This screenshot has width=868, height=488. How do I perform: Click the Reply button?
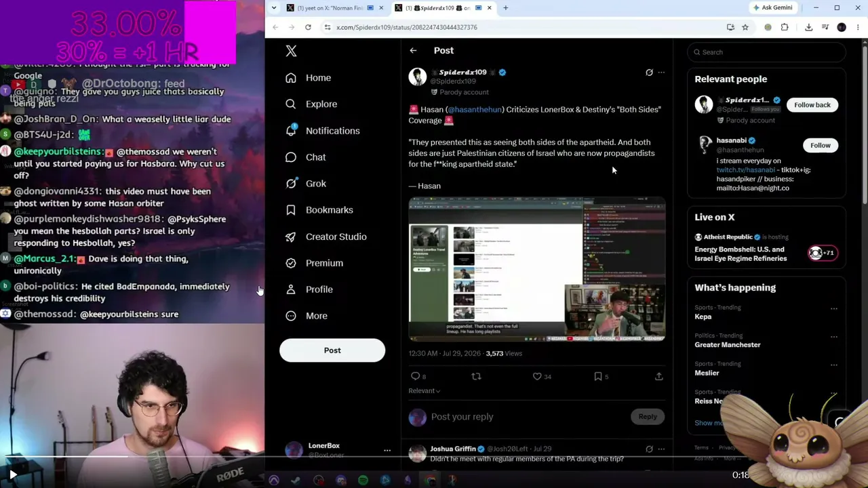point(648,417)
